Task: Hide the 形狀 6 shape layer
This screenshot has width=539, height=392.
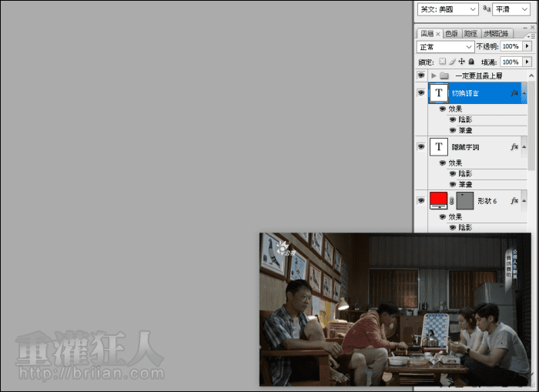Action: [421, 200]
